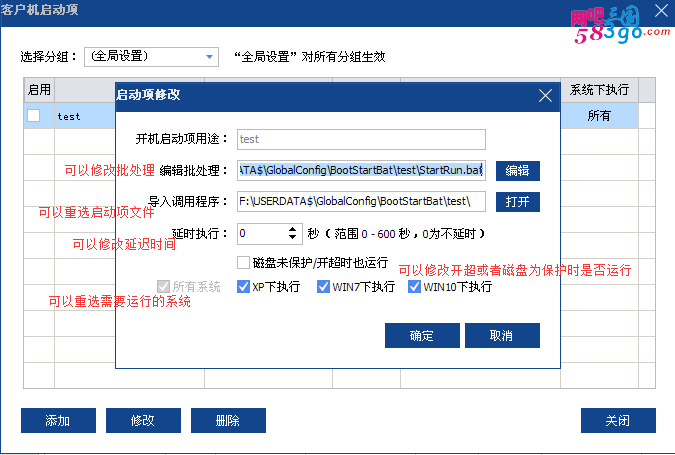Click the 打开 button to import program
The image size is (675, 455).
click(x=517, y=202)
